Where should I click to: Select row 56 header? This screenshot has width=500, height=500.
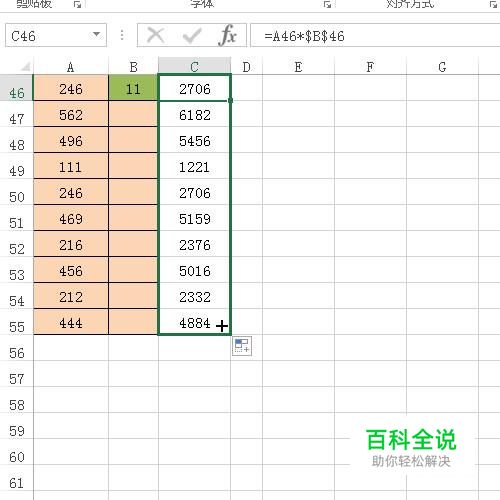point(17,348)
